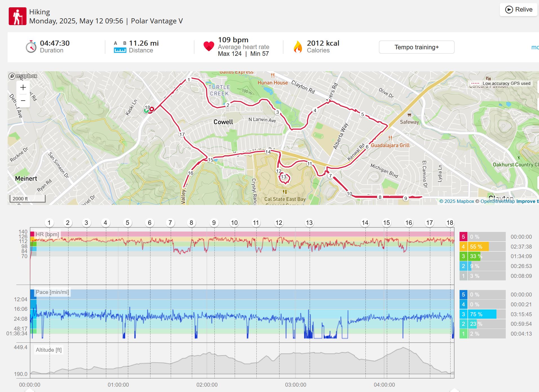
Task: Click the calories flame icon
Action: (298, 47)
